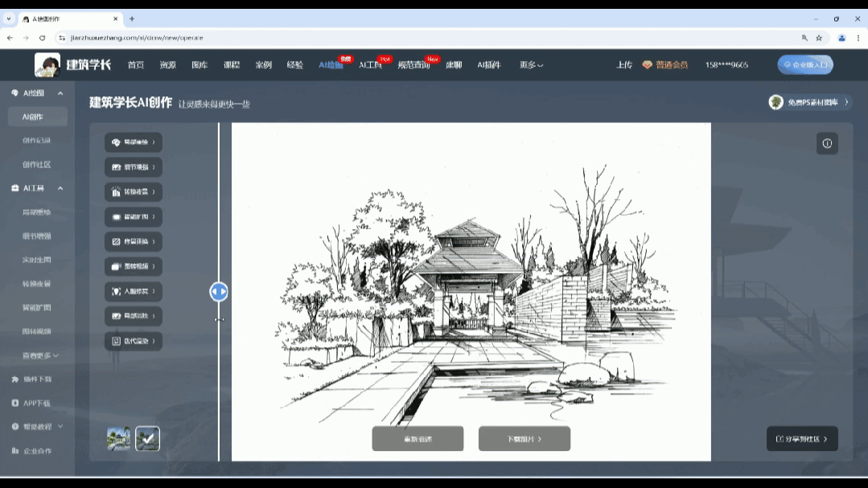Expand 查看更多 in the sidebar
Viewport: 868px width, 488px height.
40,355
